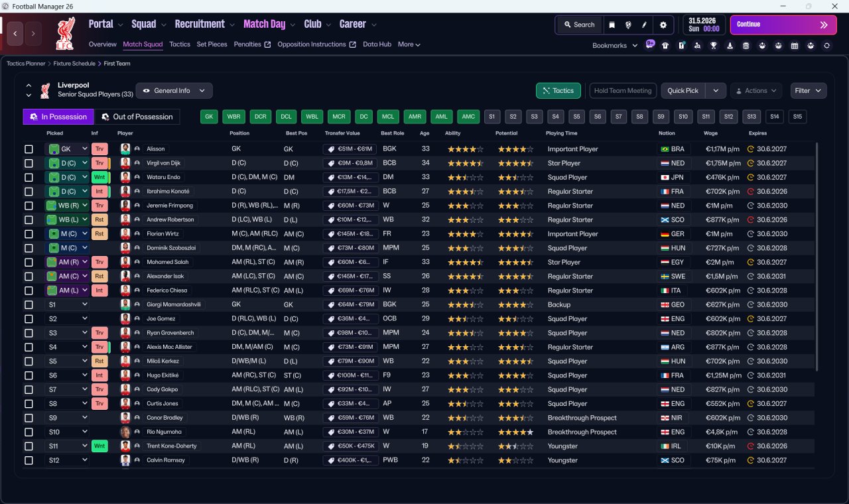
Task: Open the S1 picked dropdown for Mamardashvili
Action: (x=66, y=304)
